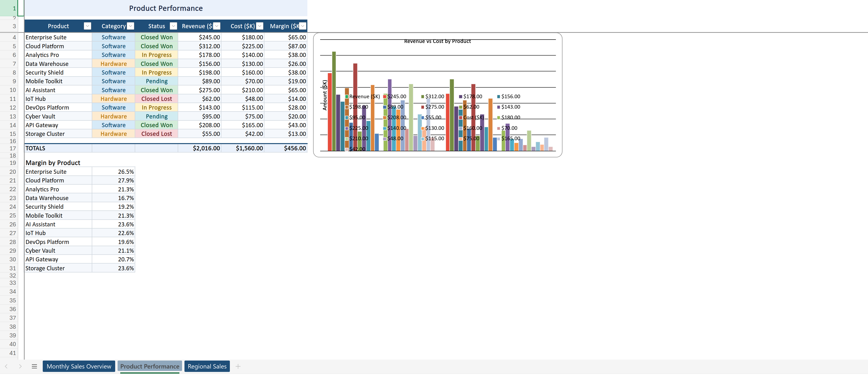Viewport: 868px width, 376px height.
Task: Select the Enterprise Suite cell in row 4
Action: pos(58,37)
